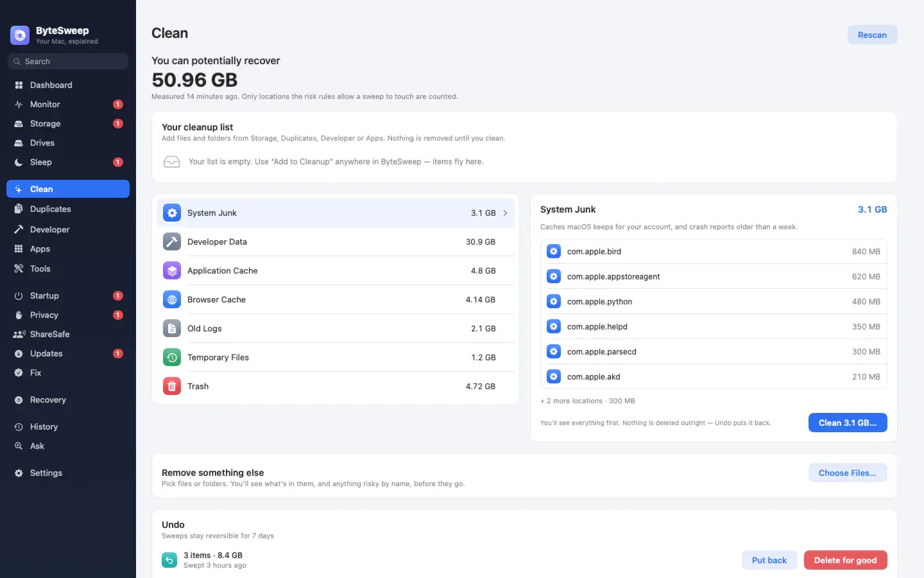Click the Choose Files button
Viewport: 924px width, 578px height.
848,473
